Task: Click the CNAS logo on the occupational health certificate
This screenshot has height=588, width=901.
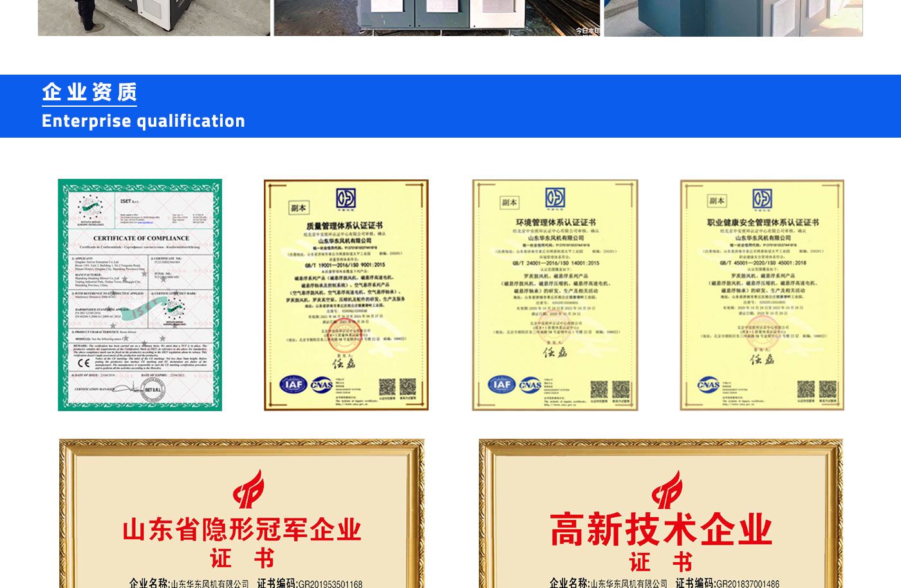Action: click(x=708, y=385)
